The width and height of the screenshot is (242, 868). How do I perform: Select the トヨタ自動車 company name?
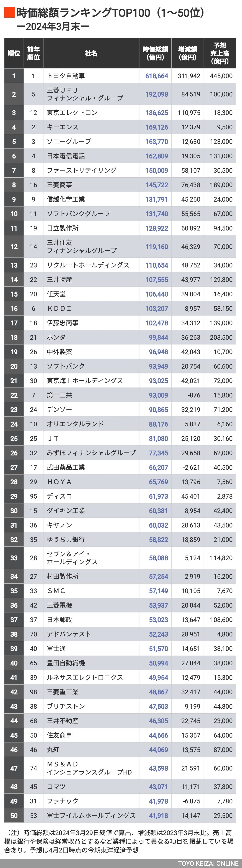66,76
